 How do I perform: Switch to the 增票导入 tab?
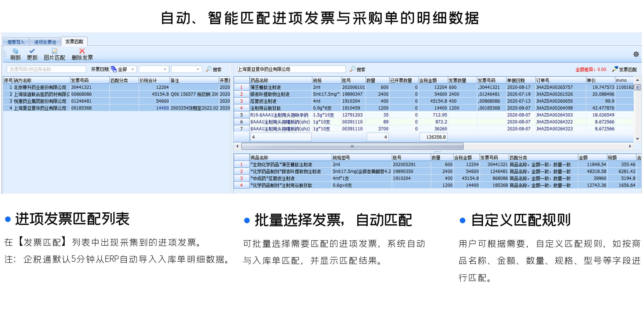click(x=16, y=42)
